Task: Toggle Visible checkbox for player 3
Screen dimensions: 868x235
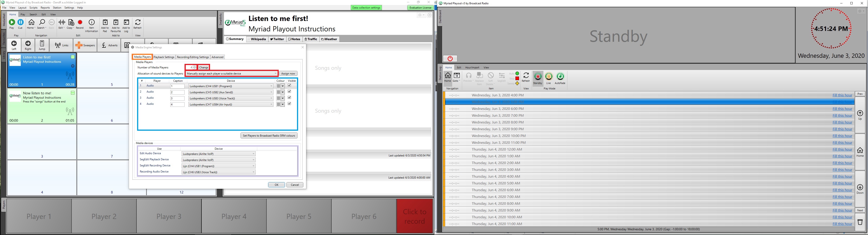Action: pos(289,98)
